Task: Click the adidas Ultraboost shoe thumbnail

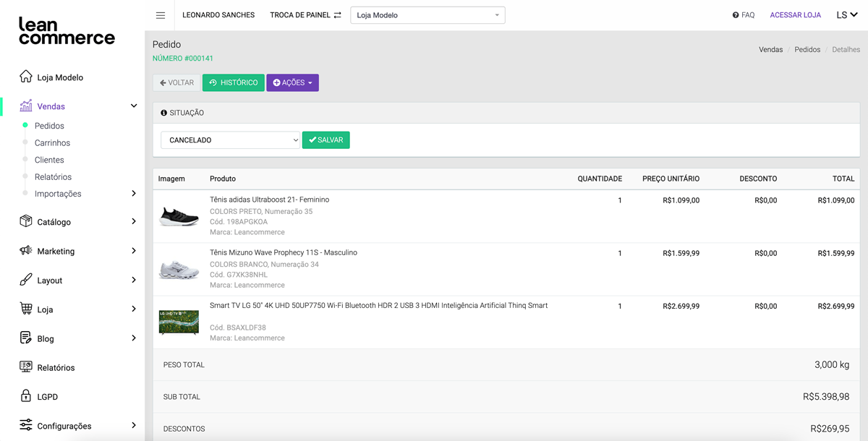Action: click(x=179, y=216)
